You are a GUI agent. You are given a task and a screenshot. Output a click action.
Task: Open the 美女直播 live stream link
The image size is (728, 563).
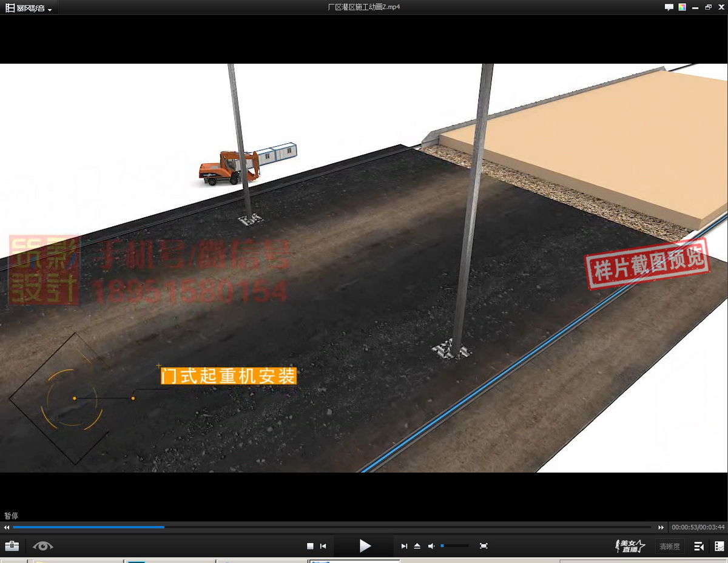[630, 546]
